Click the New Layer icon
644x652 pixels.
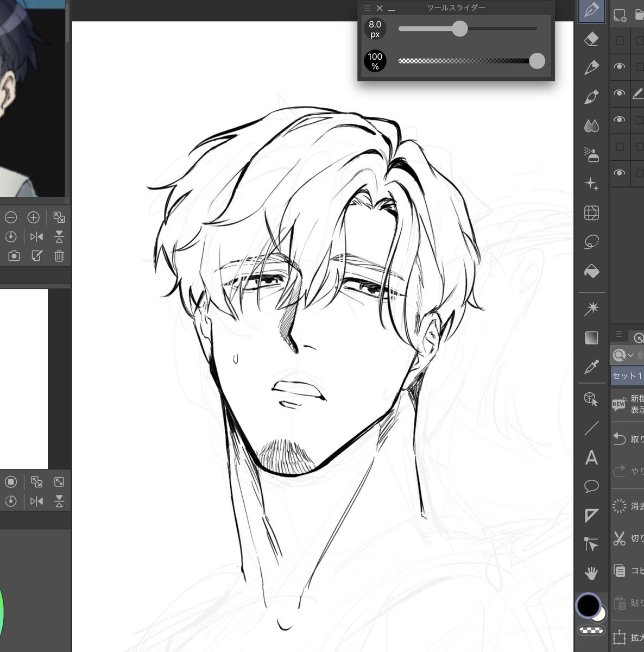tap(620, 15)
